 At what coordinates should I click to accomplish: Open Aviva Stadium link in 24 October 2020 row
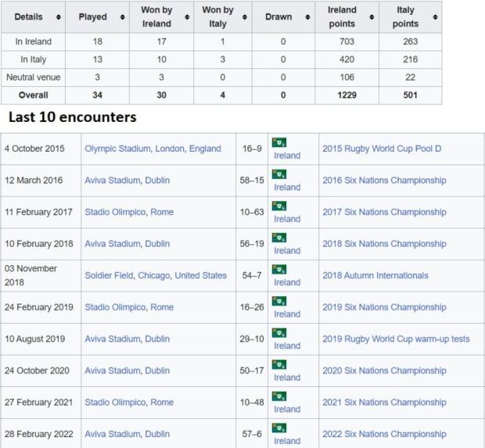point(113,371)
